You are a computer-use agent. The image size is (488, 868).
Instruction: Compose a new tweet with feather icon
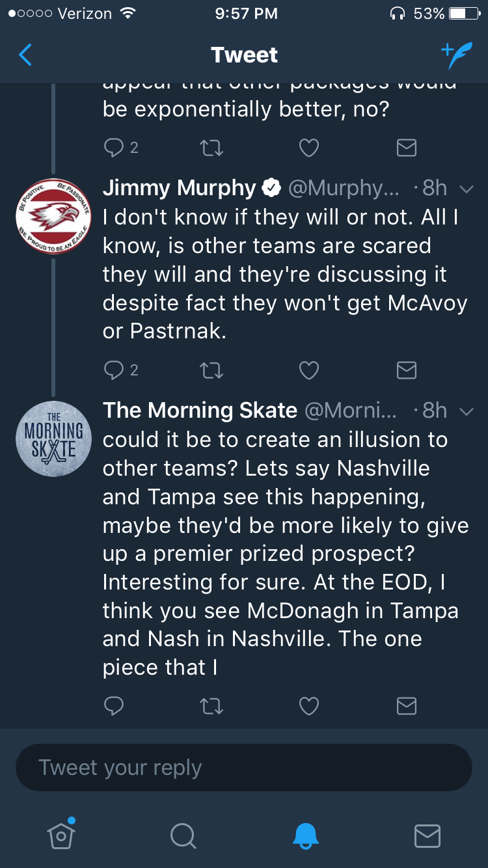point(456,55)
